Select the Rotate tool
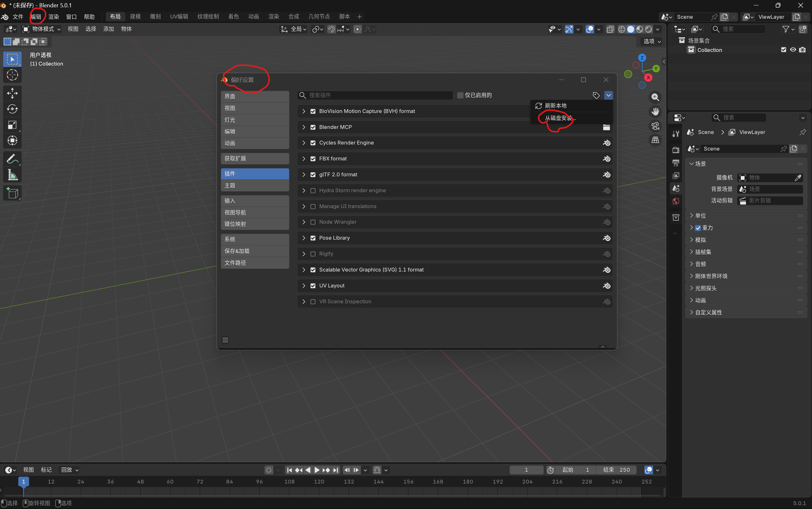The height and width of the screenshot is (509, 812). tap(12, 109)
